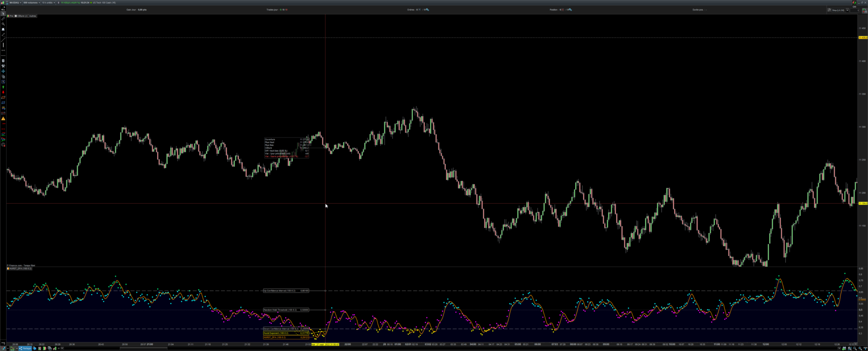The image size is (868, 351).
Task: Click the yellow 11 435,8 price axis label
Action: (863, 38)
